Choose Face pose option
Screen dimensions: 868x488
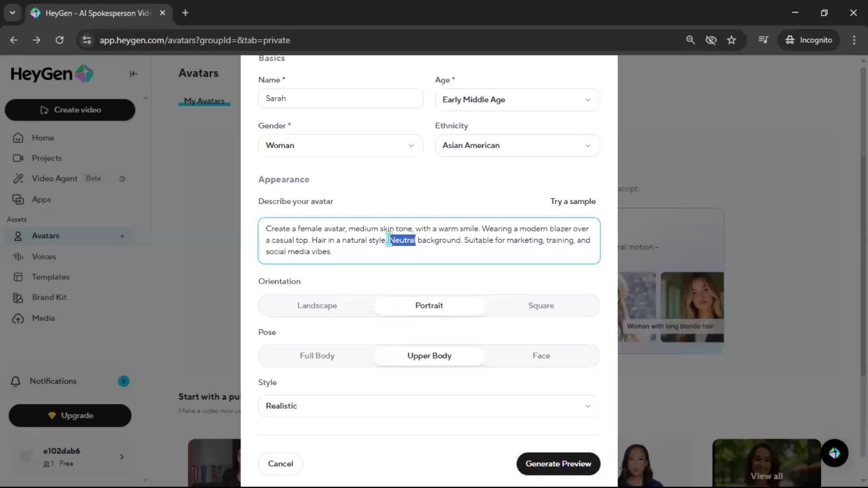click(x=541, y=356)
